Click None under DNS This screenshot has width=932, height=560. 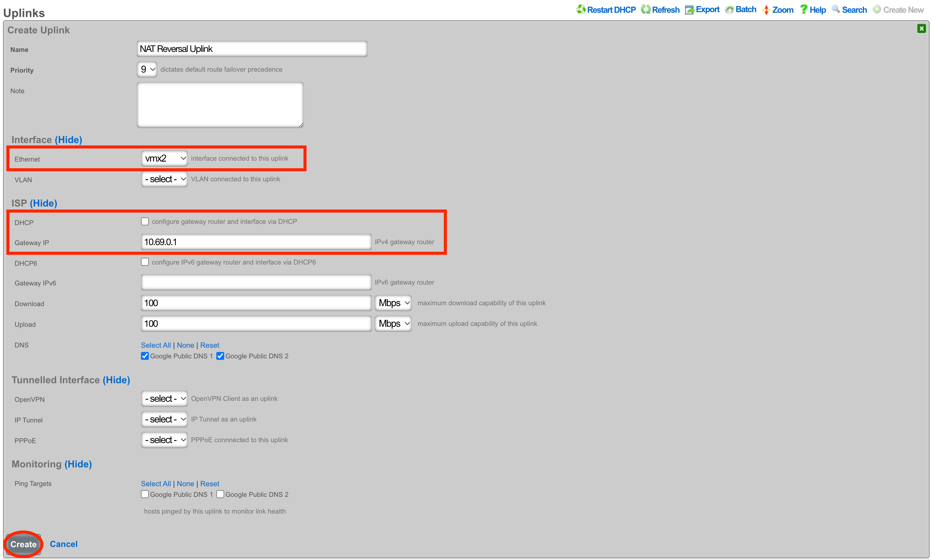tap(185, 345)
